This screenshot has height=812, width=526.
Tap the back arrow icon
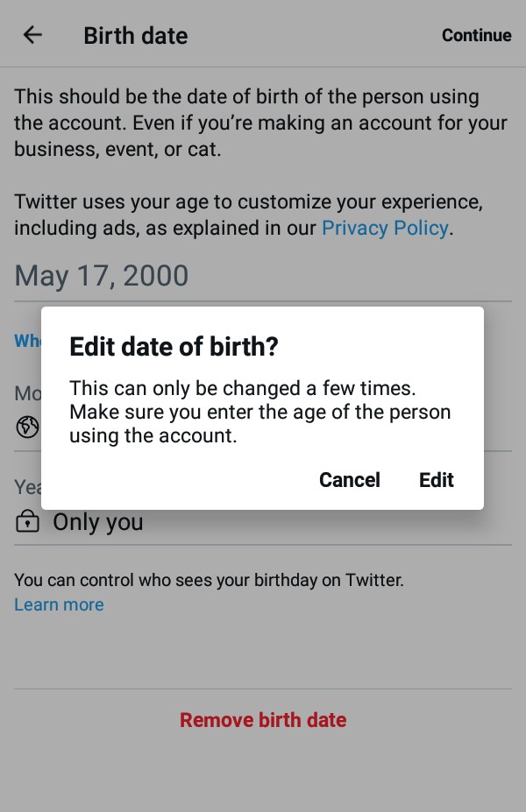click(32, 35)
